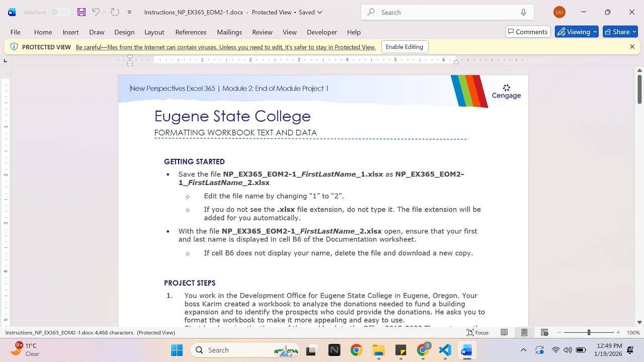Click the zoom out minus icon
644x362 pixels.
pyautogui.click(x=559, y=332)
